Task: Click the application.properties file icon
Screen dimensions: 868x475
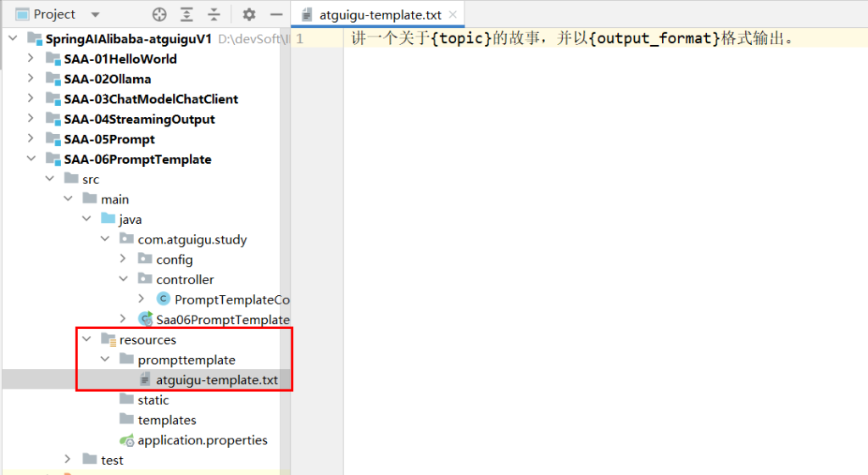Action: tap(126, 440)
